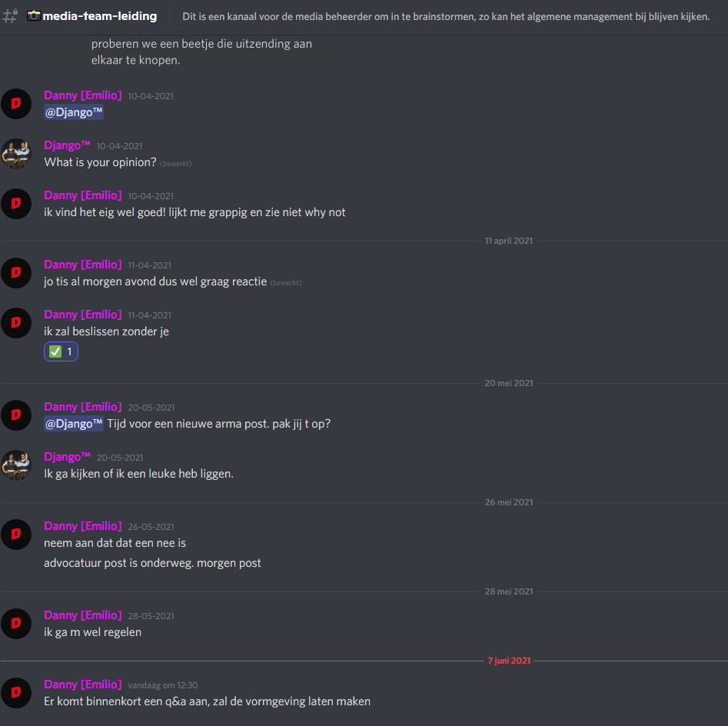Click Danny's avatar on the q&a message
728x726 pixels.
[16, 693]
